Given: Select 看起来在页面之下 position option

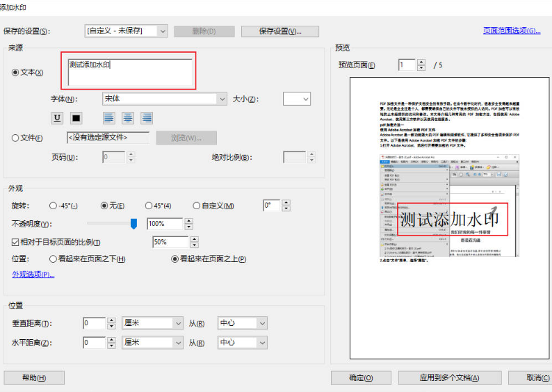Looking at the screenshot, I should coord(53,259).
